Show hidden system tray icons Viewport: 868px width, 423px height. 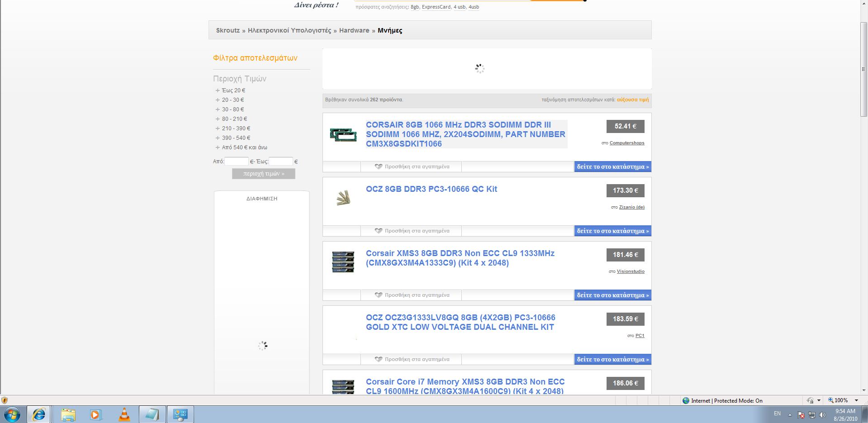(790, 414)
